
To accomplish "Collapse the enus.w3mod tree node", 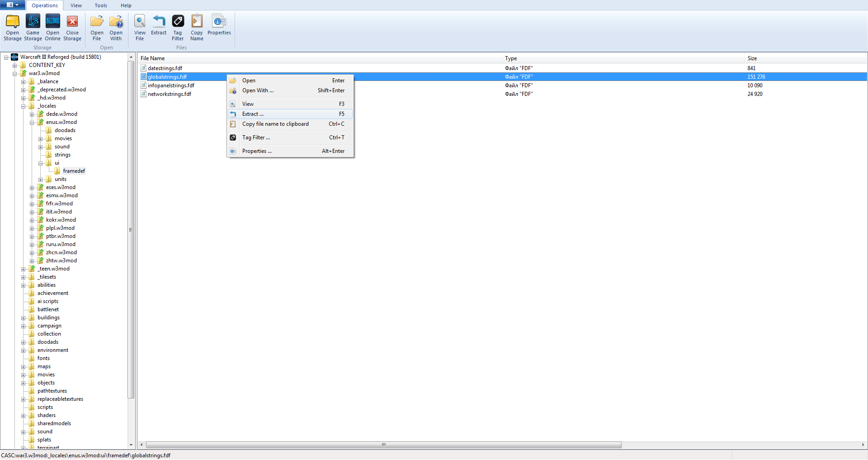I will pyautogui.click(x=32, y=123).
